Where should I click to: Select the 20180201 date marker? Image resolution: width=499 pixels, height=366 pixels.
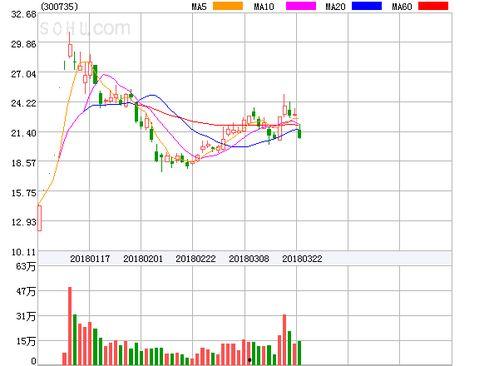(x=143, y=259)
